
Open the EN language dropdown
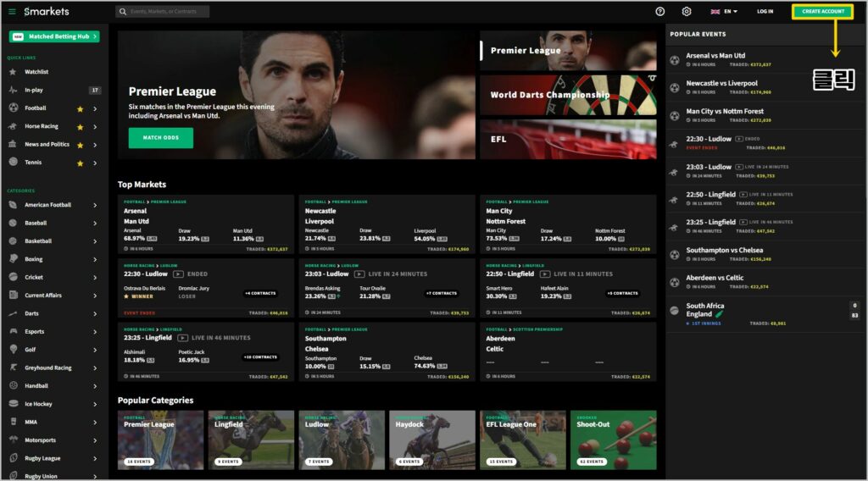pyautogui.click(x=724, y=11)
